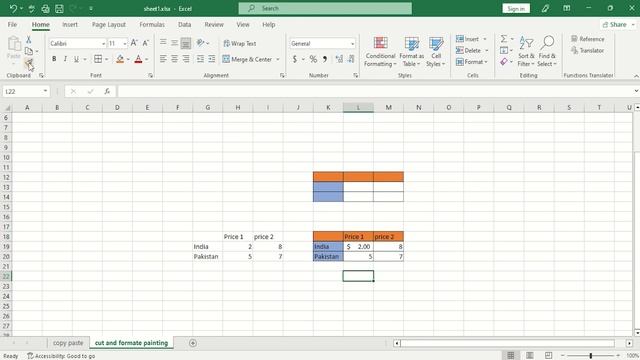
Task: Toggle Bold formatting
Action: [54, 59]
